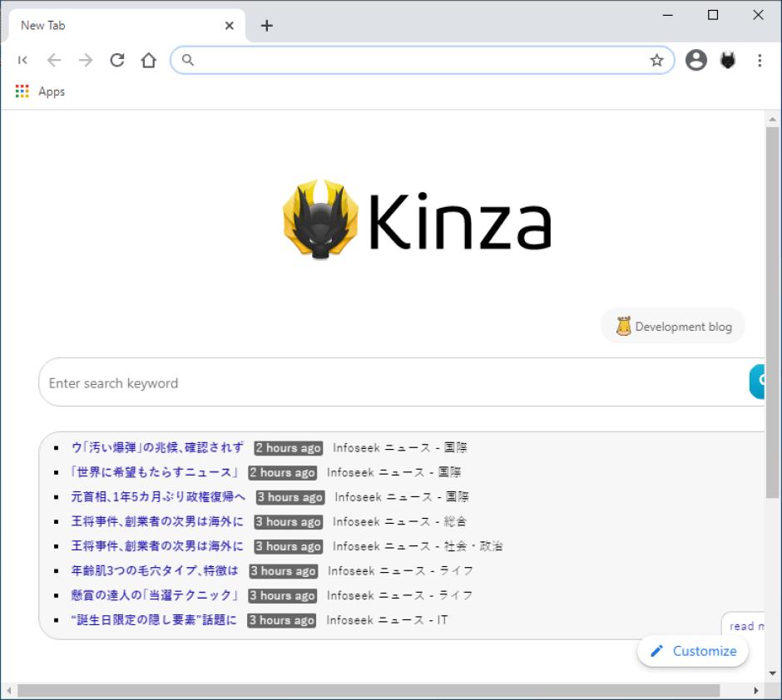
Task: Click the Kinza logo on the page
Action: [x=417, y=219]
